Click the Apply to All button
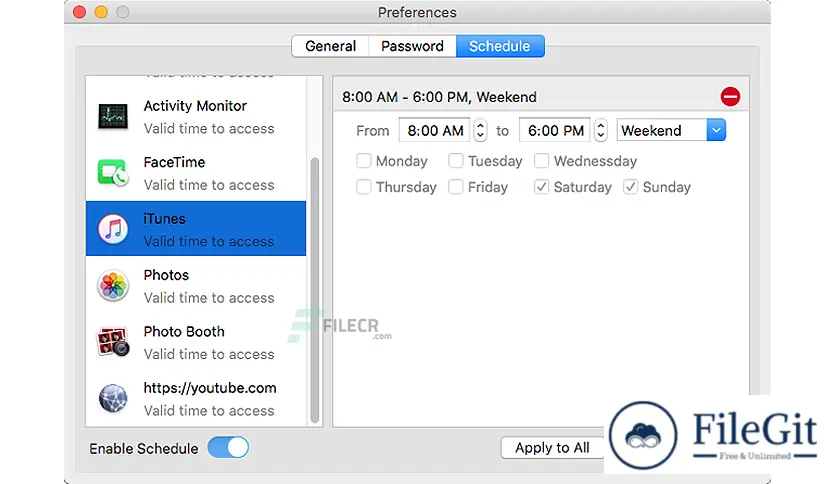This screenshot has height=484, width=836. [552, 448]
